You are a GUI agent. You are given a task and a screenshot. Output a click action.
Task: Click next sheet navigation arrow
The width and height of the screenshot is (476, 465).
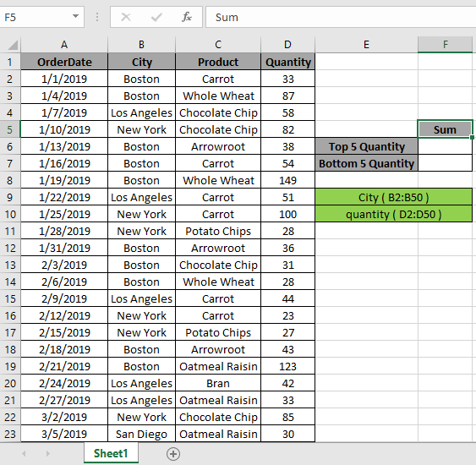tap(47, 454)
